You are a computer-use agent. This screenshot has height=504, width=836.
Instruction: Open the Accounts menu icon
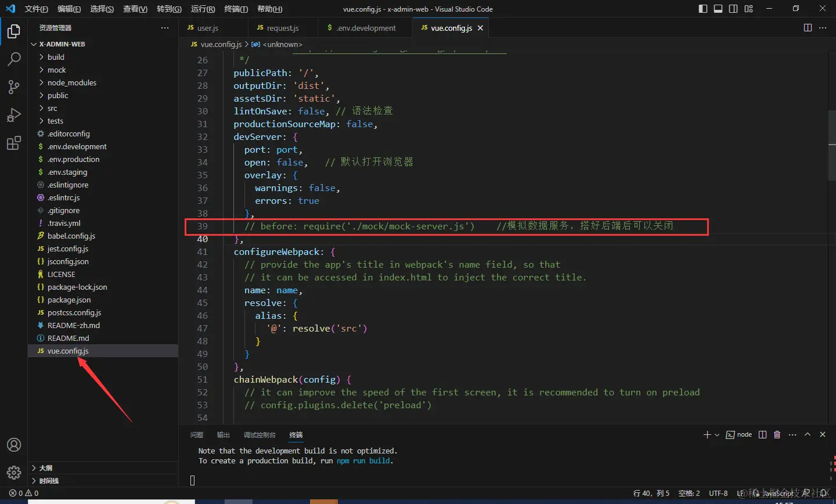pos(14,445)
